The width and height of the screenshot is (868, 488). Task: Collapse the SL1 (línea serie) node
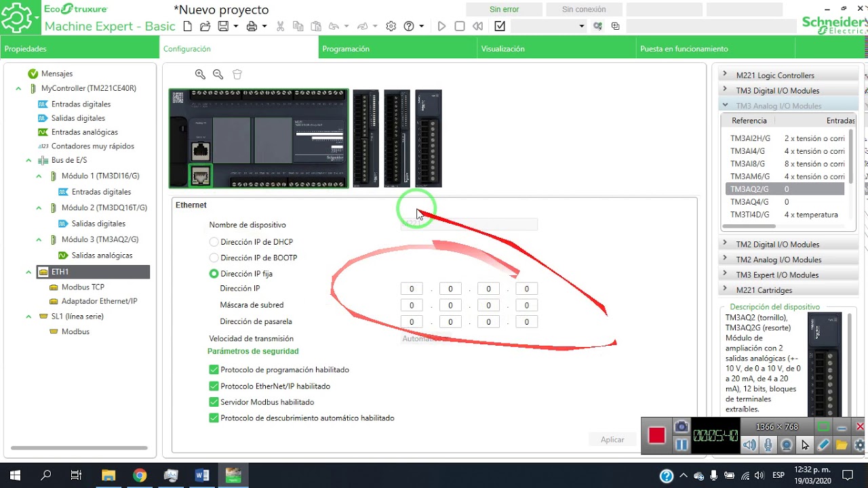[x=28, y=317]
